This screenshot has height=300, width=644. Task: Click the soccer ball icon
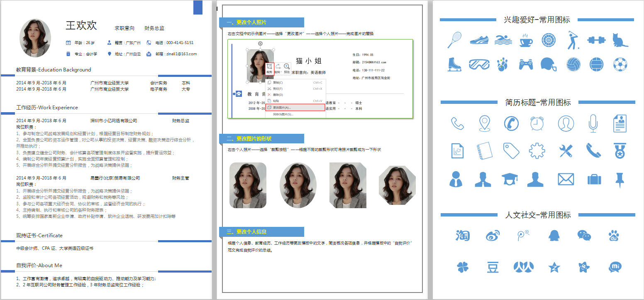620,64
